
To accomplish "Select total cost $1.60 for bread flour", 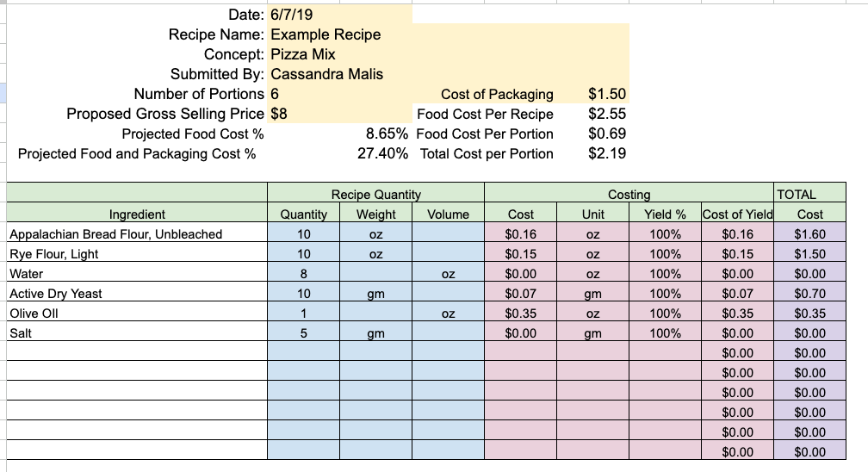I will (809, 234).
